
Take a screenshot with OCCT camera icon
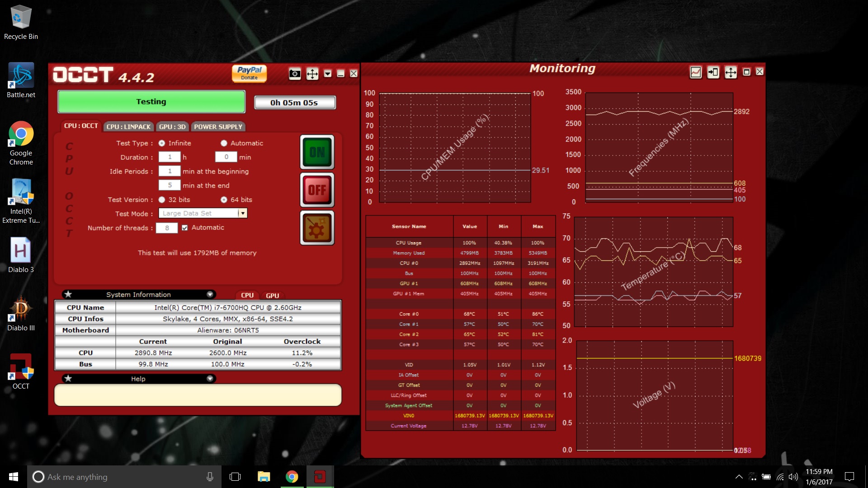295,74
